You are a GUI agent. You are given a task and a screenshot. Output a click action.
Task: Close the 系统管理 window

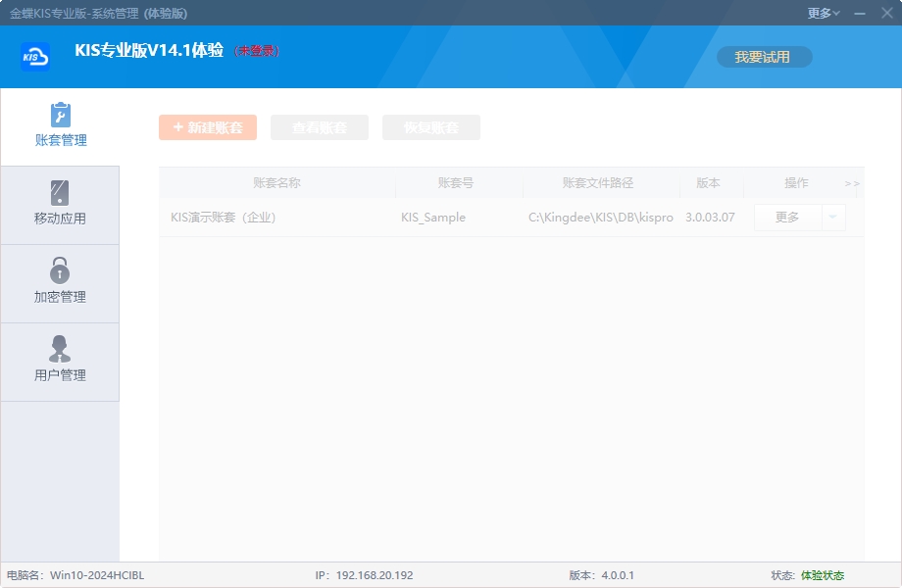[887, 13]
